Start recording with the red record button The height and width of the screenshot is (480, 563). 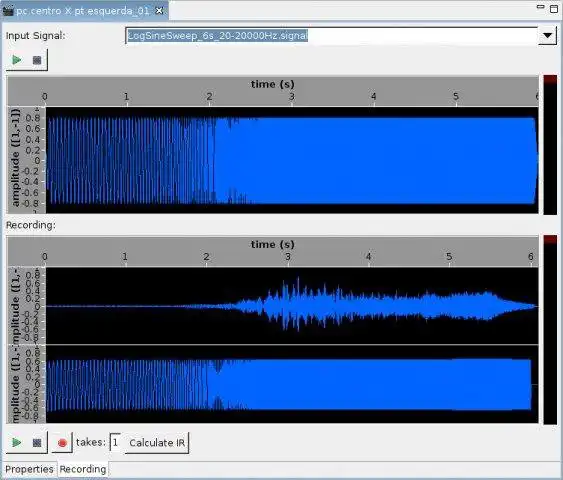click(x=62, y=443)
